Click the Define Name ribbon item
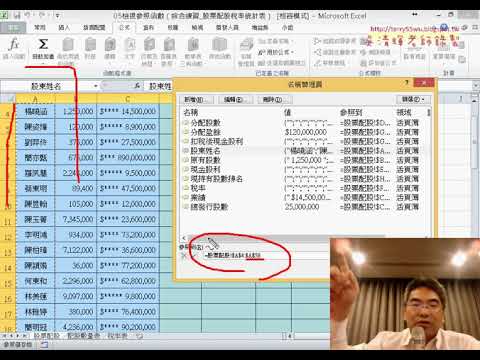 tap(277, 41)
